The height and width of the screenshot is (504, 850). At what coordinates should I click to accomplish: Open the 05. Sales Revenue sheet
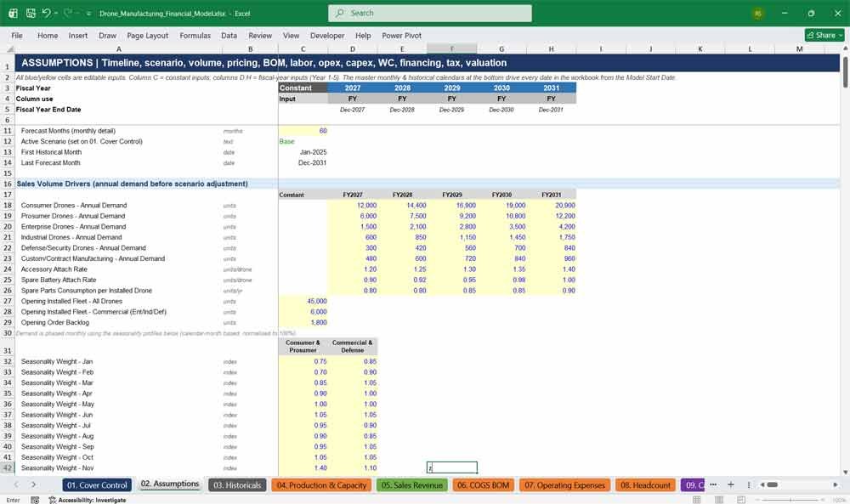pos(412,485)
